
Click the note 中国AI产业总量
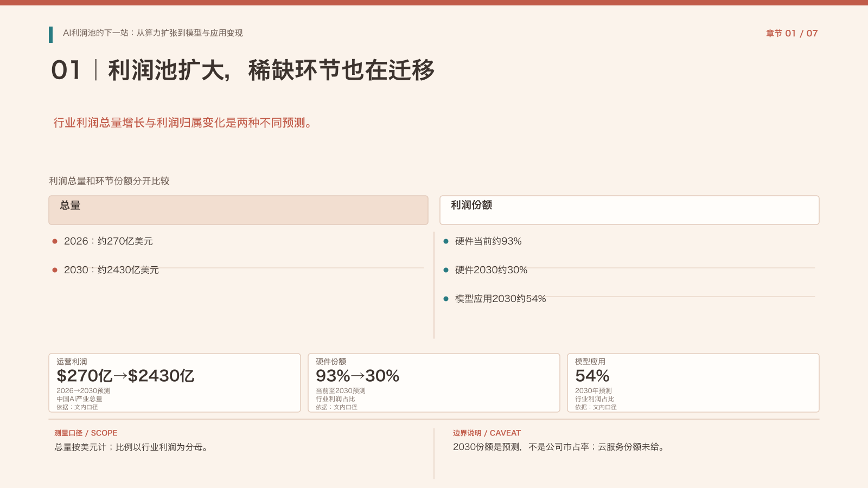(79, 399)
